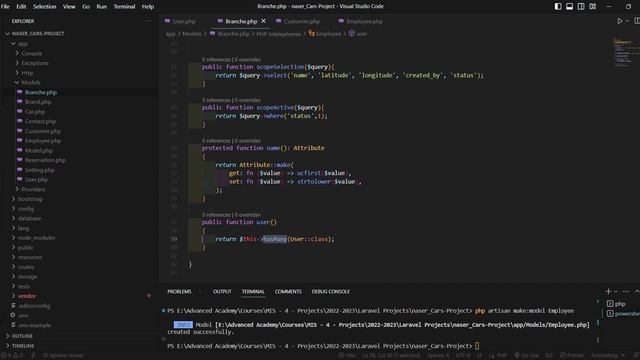Switch to the OUTPUT panel tab
The width and height of the screenshot is (640, 360).
[x=222, y=291]
